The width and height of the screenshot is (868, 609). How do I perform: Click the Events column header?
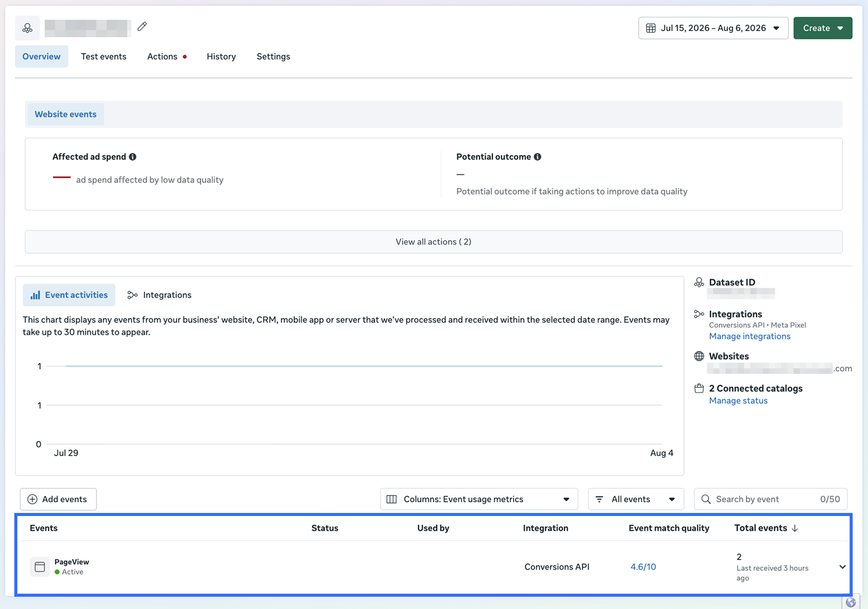pyautogui.click(x=43, y=528)
